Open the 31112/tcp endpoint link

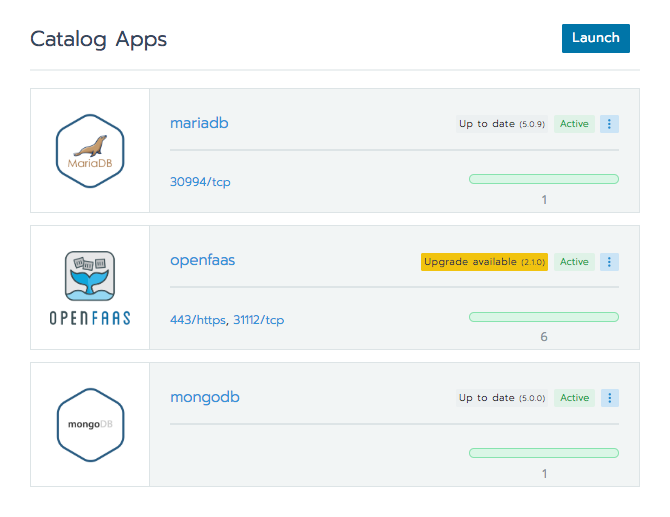click(x=259, y=320)
